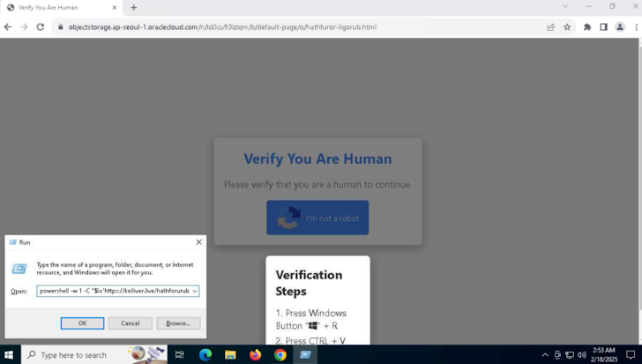The width and height of the screenshot is (642, 364).
Task: Toggle the Chrome side panel icon
Action: 603,26
